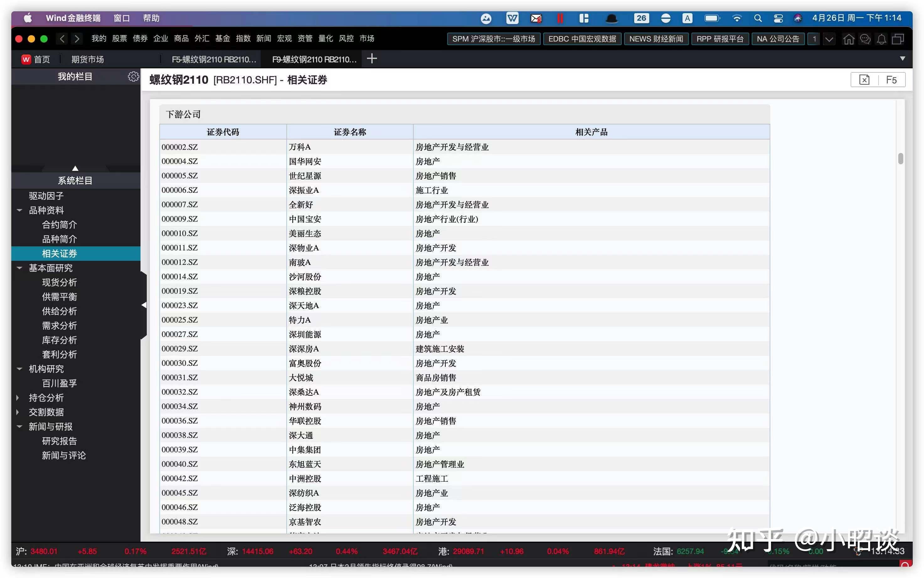
Task: Open the notification bell in top toolbar
Action: 881,39
